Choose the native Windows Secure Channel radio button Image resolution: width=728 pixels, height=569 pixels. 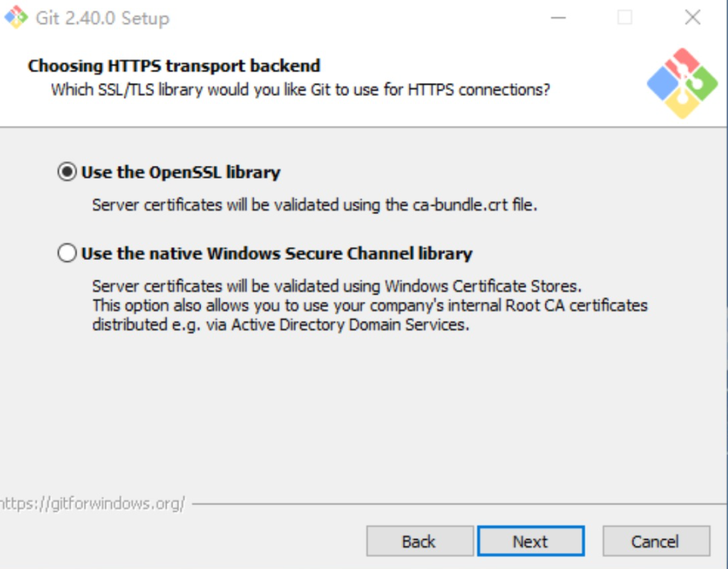[x=67, y=253]
